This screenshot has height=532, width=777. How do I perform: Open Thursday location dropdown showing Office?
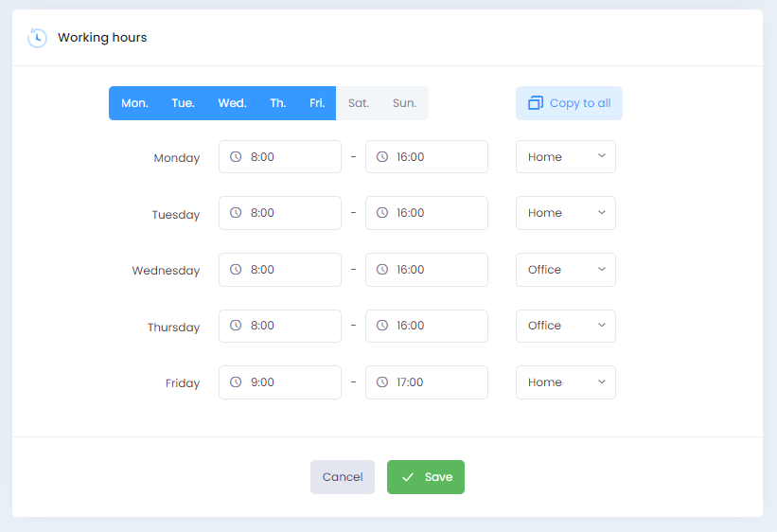[x=566, y=326]
